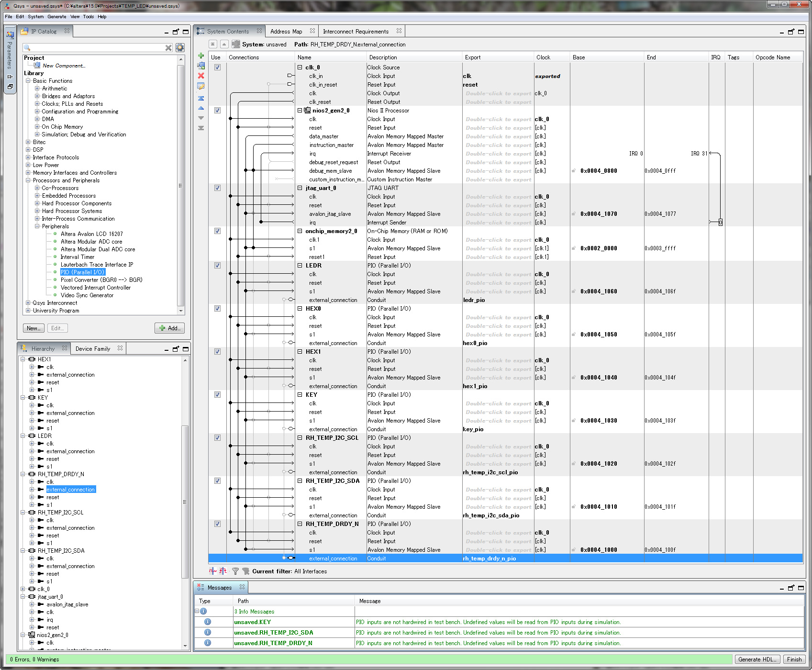
Task: Switch to the Device Family tab
Action: click(93, 349)
